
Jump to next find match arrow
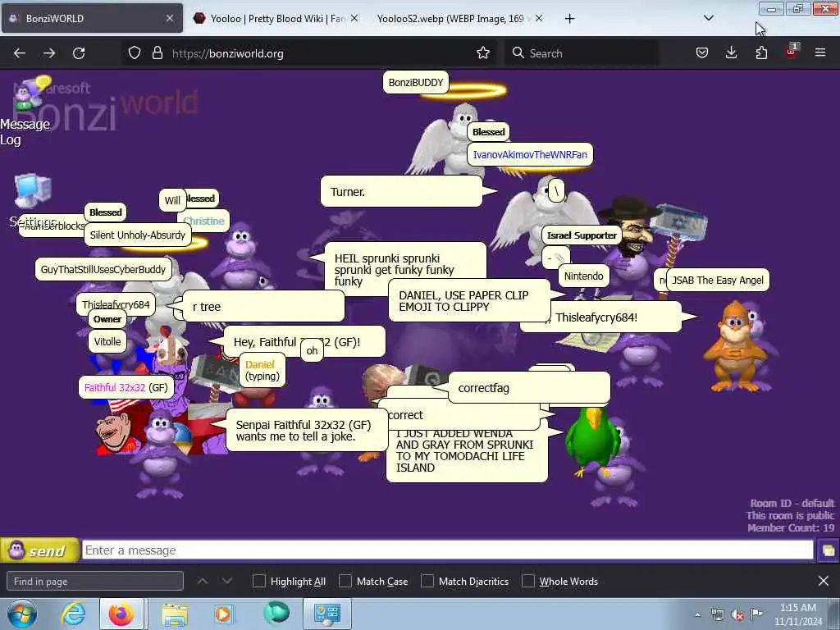point(227,581)
